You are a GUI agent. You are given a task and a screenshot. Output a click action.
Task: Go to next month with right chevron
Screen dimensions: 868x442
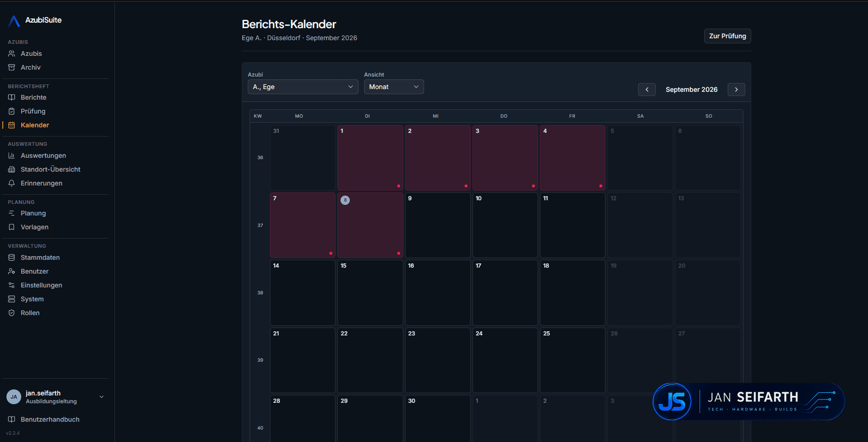click(736, 90)
